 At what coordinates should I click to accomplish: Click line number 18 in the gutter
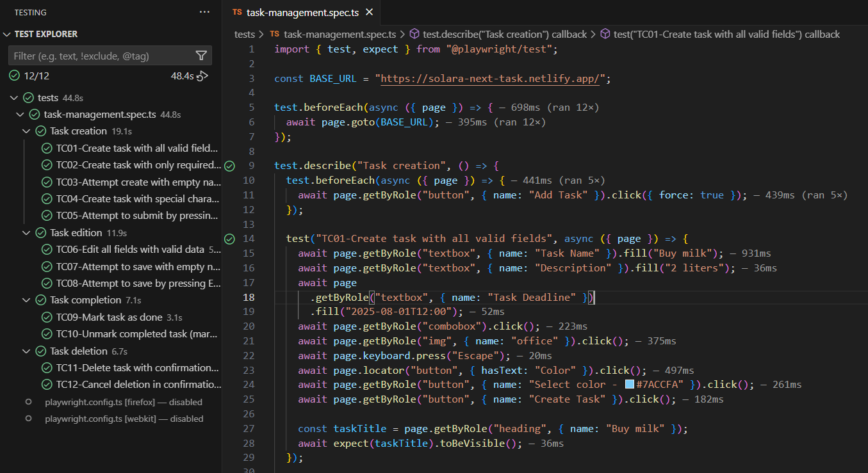click(249, 298)
